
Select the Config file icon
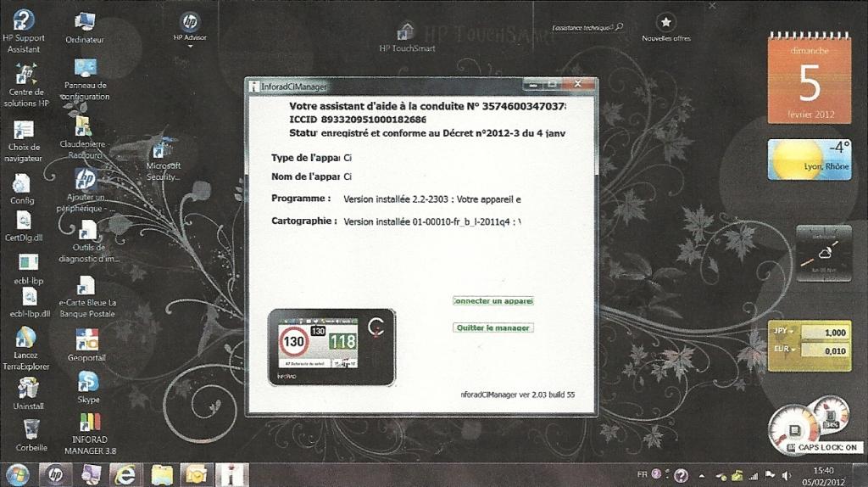(x=21, y=189)
